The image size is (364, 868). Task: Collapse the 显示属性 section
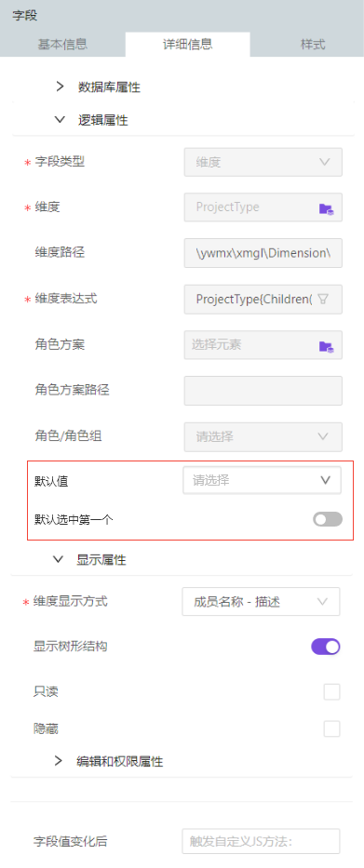(58, 560)
